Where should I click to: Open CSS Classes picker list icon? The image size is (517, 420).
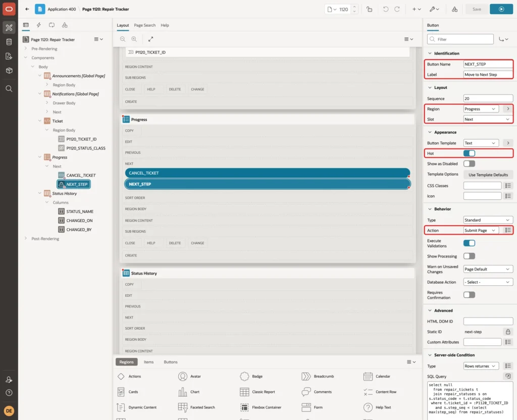(x=508, y=186)
